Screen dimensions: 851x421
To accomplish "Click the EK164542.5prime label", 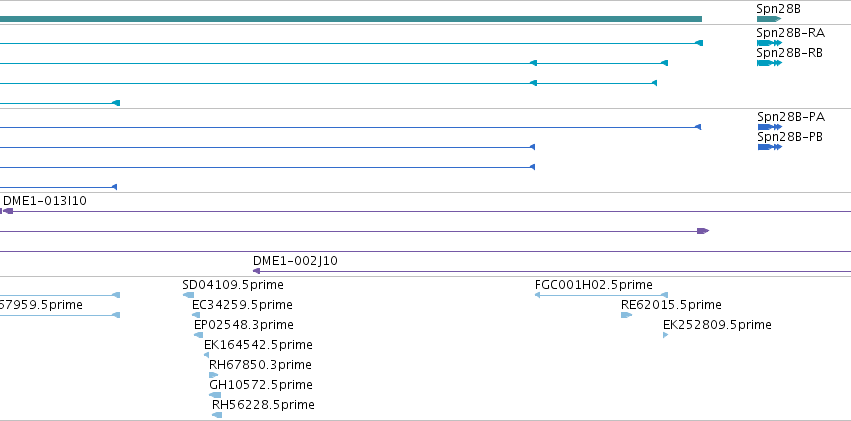I will [x=258, y=345].
